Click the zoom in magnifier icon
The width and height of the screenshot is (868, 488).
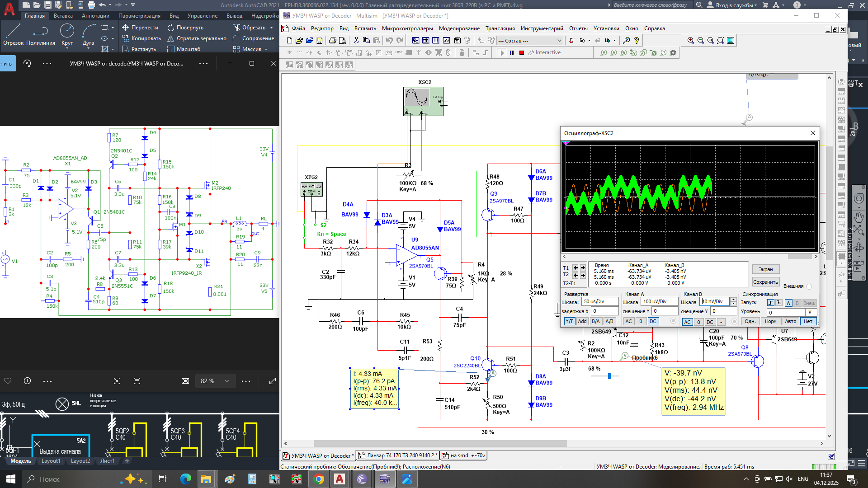coord(690,41)
